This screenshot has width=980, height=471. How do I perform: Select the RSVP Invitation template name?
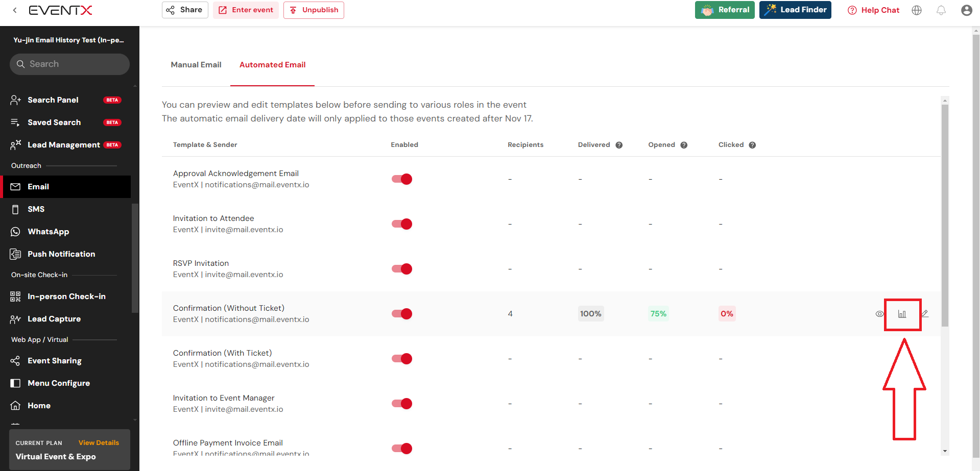tap(201, 263)
